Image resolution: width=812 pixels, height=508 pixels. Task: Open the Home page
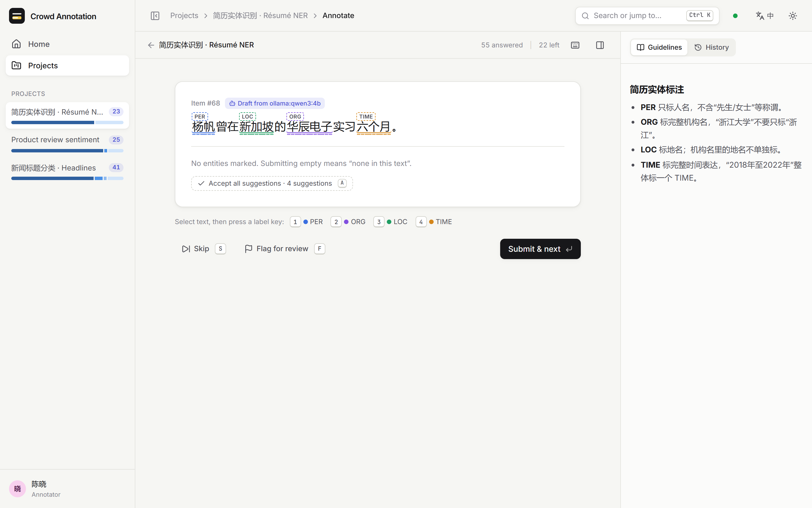pos(67,44)
